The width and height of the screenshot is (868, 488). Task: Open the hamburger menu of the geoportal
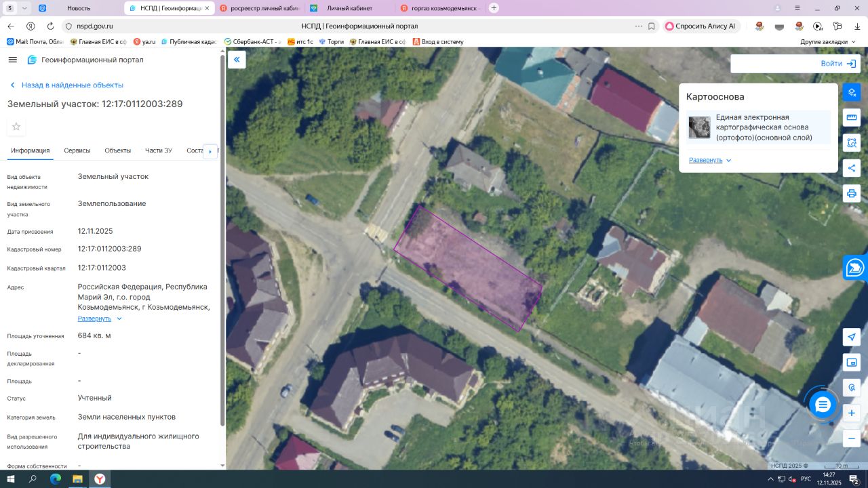[x=12, y=60]
